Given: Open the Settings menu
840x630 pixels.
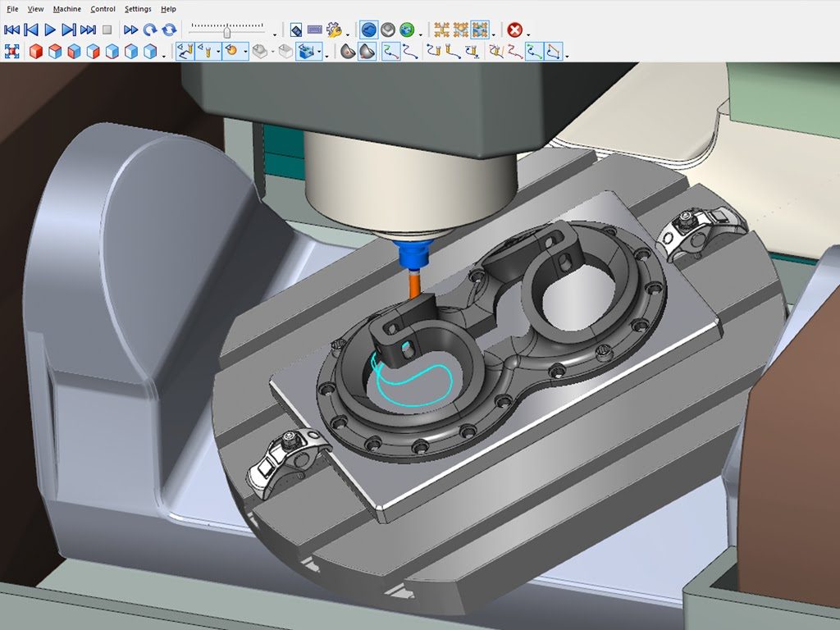Looking at the screenshot, I should click(138, 9).
